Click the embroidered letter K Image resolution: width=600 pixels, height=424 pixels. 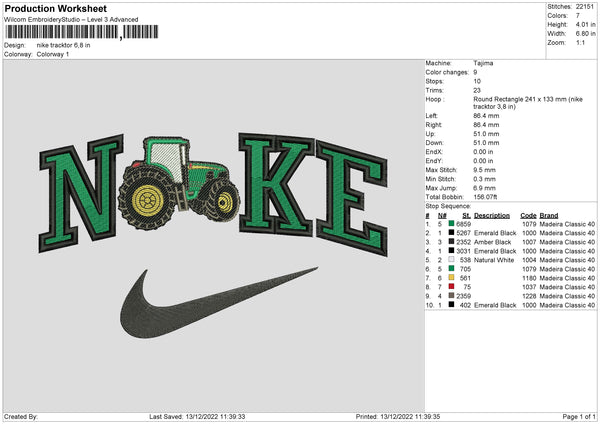[x=277, y=184]
